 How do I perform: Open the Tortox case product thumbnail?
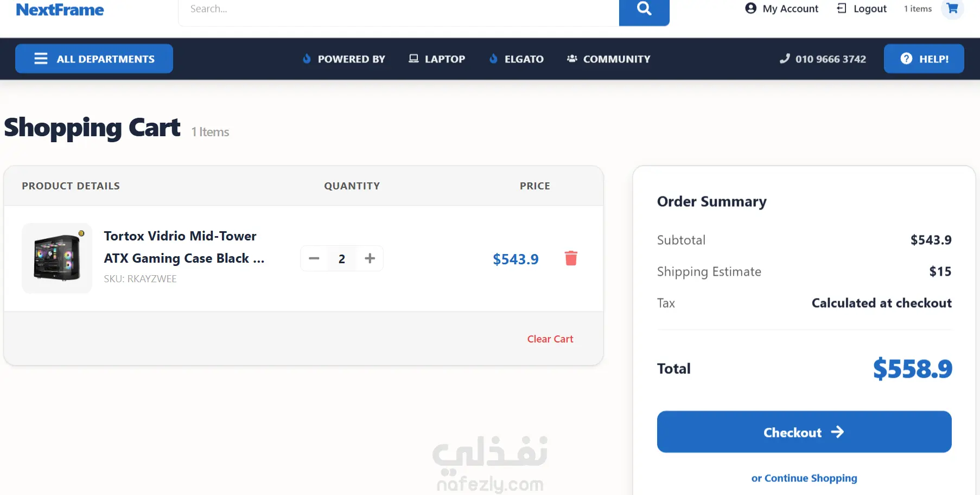point(57,258)
